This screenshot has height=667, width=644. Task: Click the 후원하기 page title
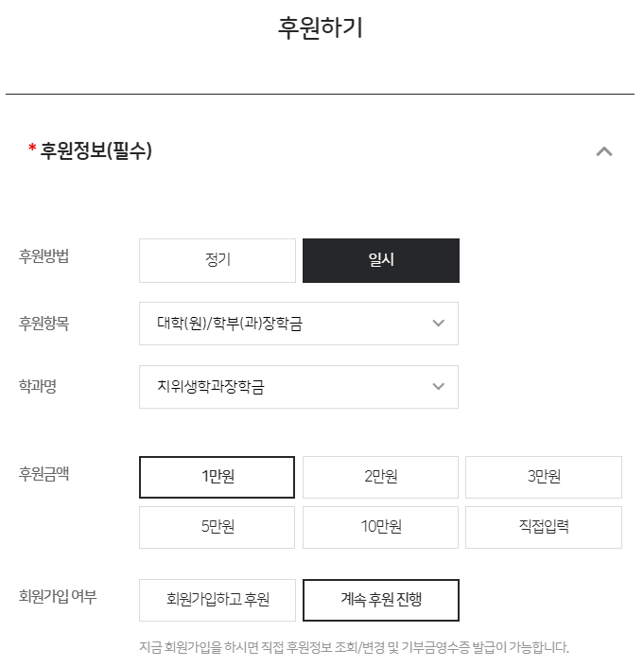[x=320, y=28]
